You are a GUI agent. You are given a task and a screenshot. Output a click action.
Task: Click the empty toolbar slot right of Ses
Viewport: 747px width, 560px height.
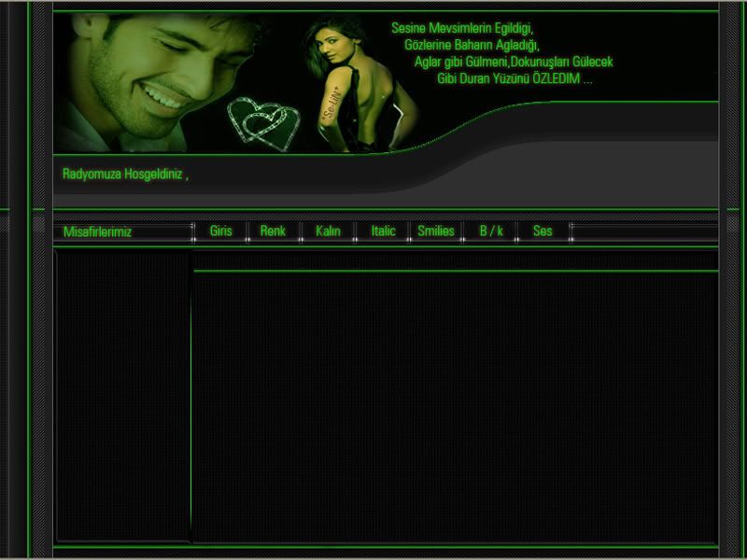point(643,231)
